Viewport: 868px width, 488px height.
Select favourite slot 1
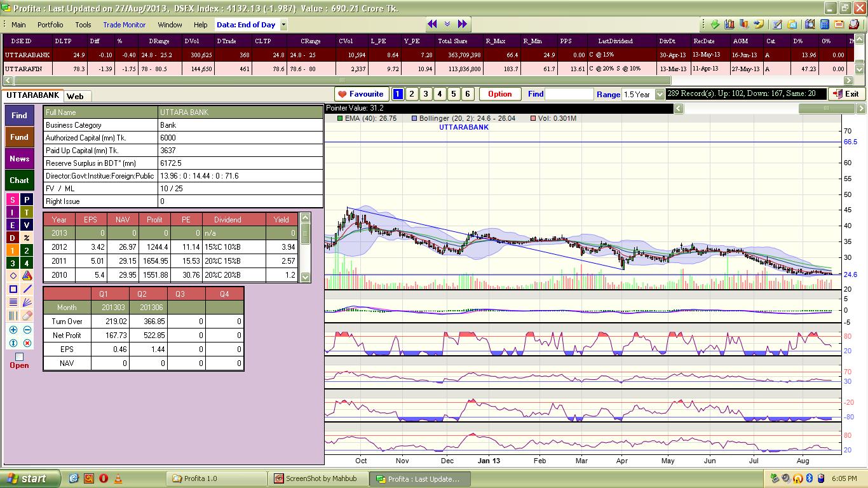pyautogui.click(x=398, y=94)
